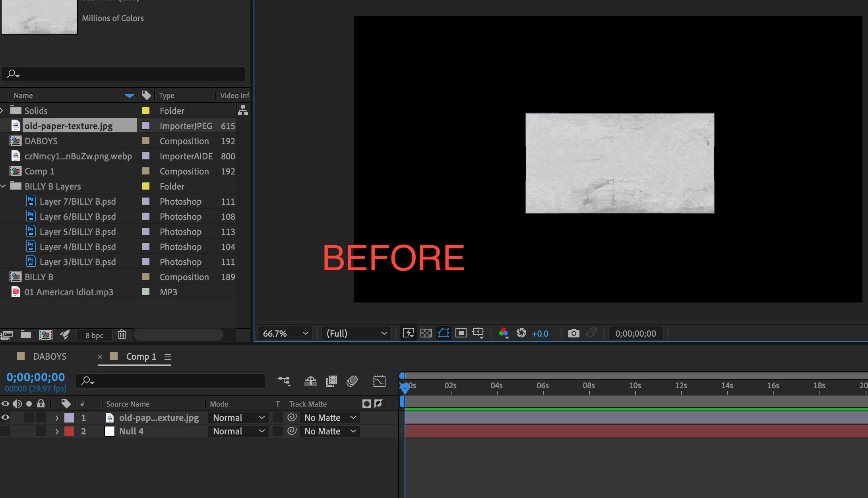The height and width of the screenshot is (498, 868).
Task: Click the 8 bpc color depth button
Action: [x=94, y=335]
